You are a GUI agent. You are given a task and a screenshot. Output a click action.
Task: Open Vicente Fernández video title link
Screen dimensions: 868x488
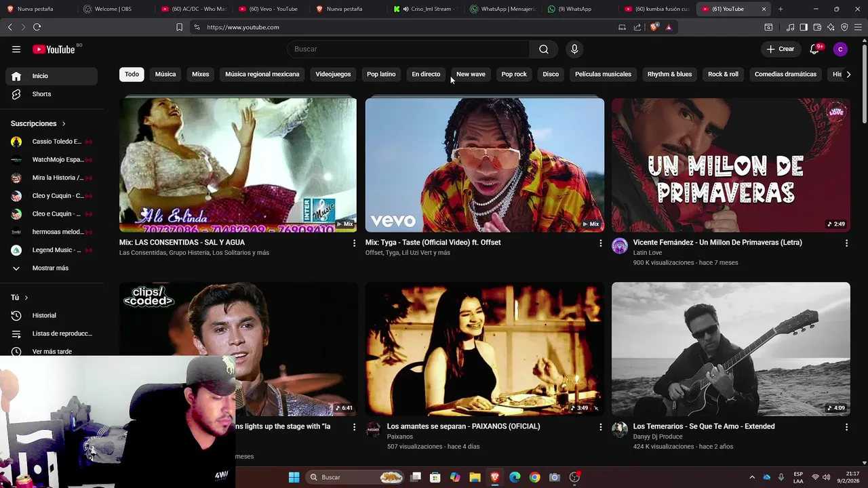click(717, 243)
